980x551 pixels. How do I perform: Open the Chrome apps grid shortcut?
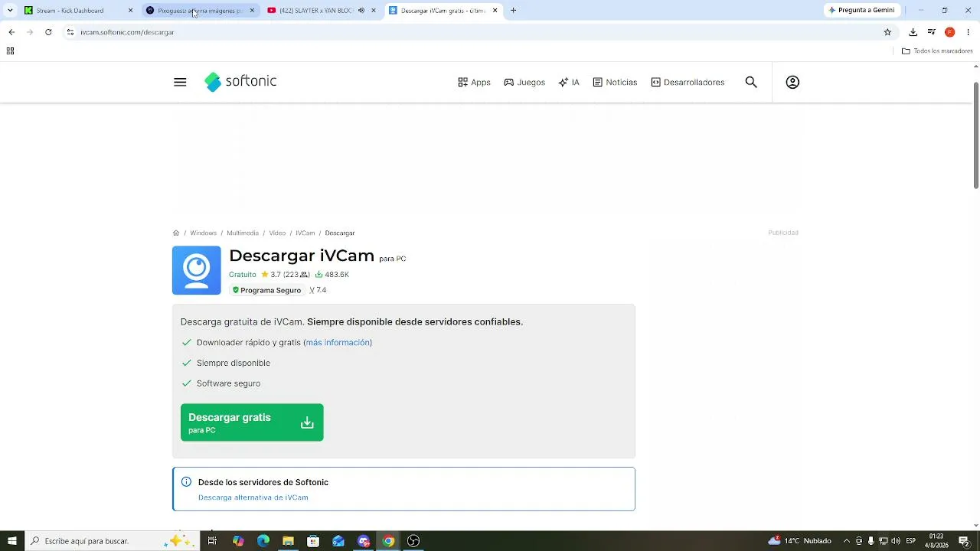[10, 51]
